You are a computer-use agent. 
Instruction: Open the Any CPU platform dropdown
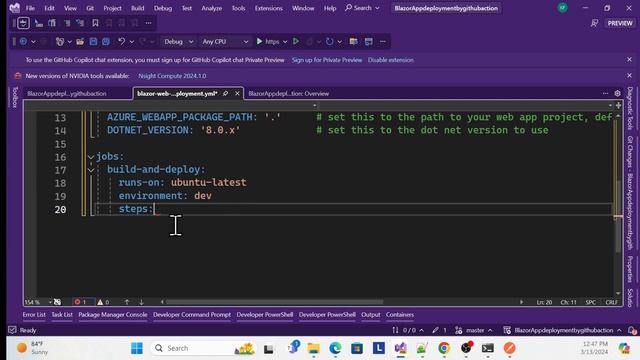225,42
